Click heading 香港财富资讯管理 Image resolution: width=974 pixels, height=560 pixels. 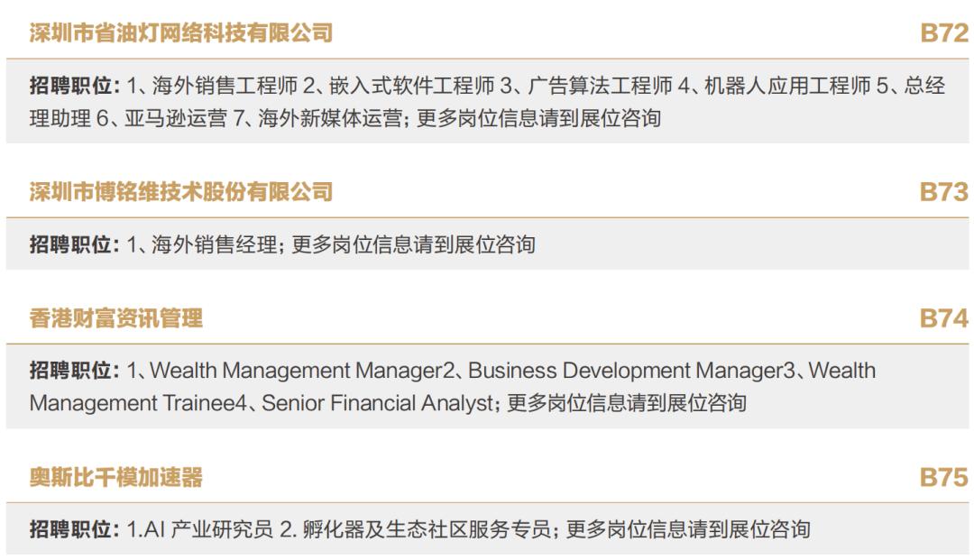[116, 318]
